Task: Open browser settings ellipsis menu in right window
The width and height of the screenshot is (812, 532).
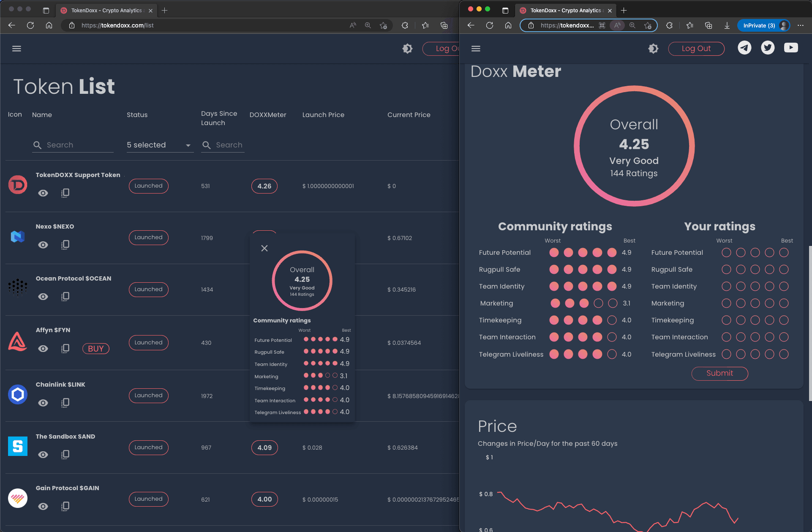Action: 801,25
